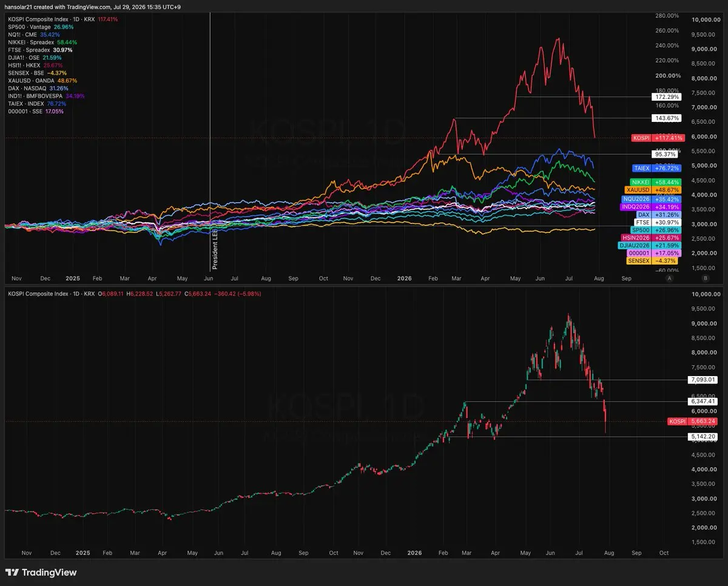
Task: Click the 5,142.20 price level label
Action: coord(703,437)
